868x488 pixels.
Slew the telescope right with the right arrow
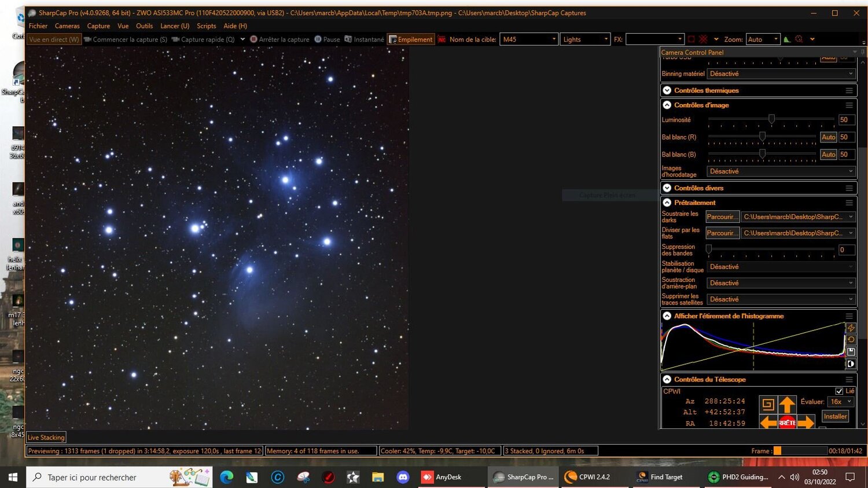point(806,423)
